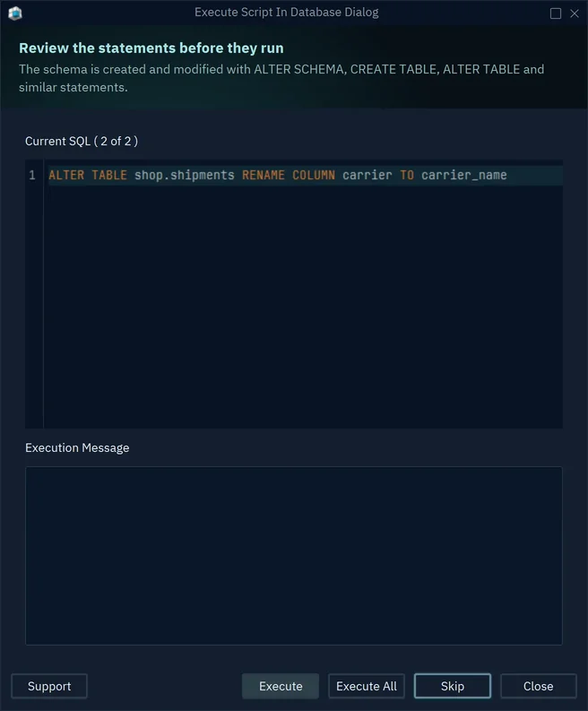The height and width of the screenshot is (711, 588).
Task: Click the 'COLUMN' keyword in the statement
Action: click(313, 175)
